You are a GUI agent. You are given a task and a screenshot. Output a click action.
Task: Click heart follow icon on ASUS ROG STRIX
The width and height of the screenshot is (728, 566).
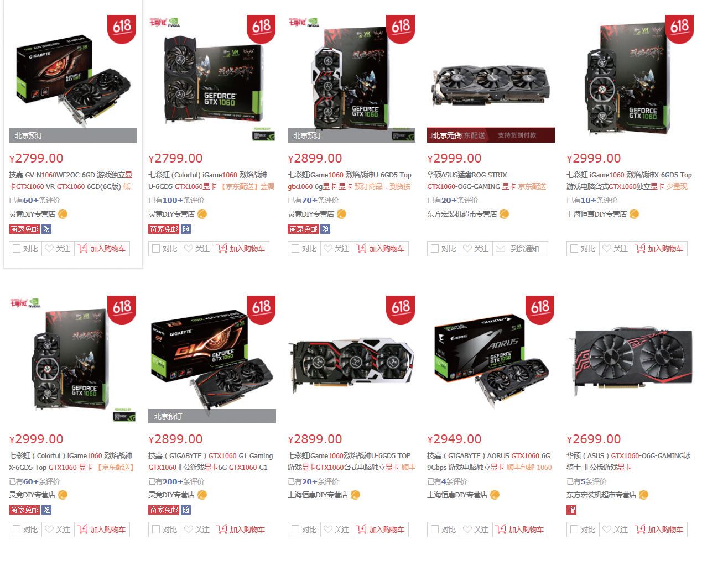pyautogui.click(x=467, y=249)
